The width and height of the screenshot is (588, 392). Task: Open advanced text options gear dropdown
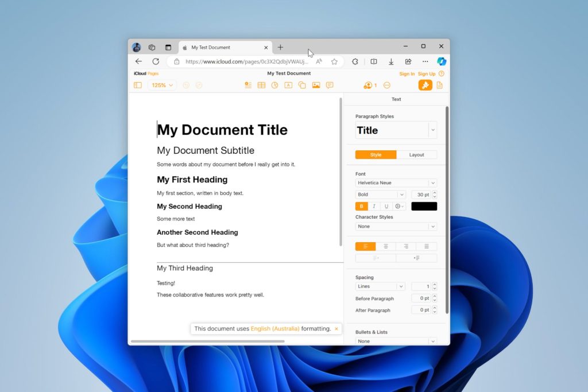[400, 206]
